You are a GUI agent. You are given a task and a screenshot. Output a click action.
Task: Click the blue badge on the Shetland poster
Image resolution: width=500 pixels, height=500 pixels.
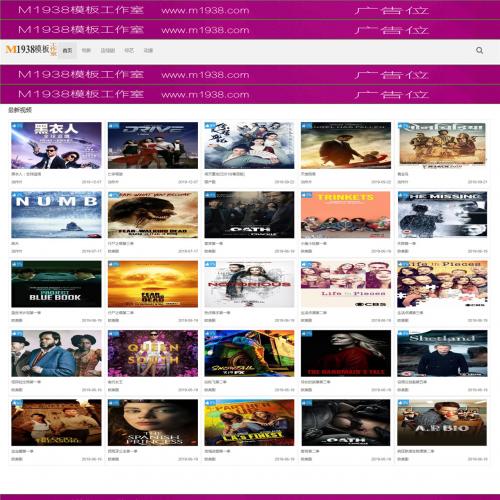click(x=403, y=334)
